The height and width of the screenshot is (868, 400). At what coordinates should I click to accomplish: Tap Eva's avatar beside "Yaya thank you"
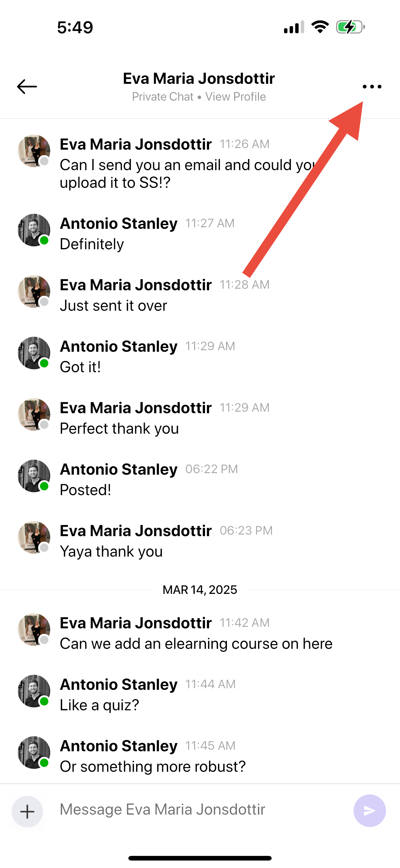click(34, 537)
